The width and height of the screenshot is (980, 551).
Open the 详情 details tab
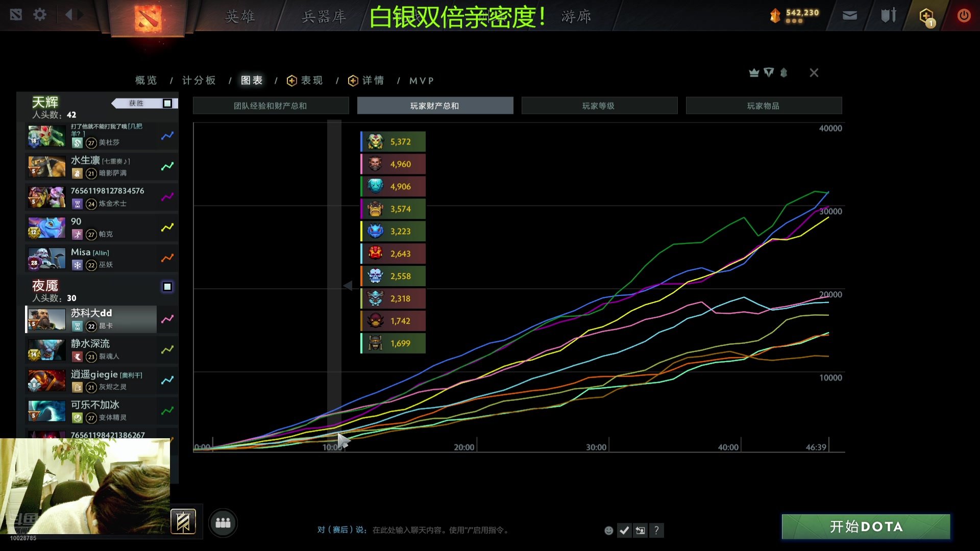click(366, 81)
